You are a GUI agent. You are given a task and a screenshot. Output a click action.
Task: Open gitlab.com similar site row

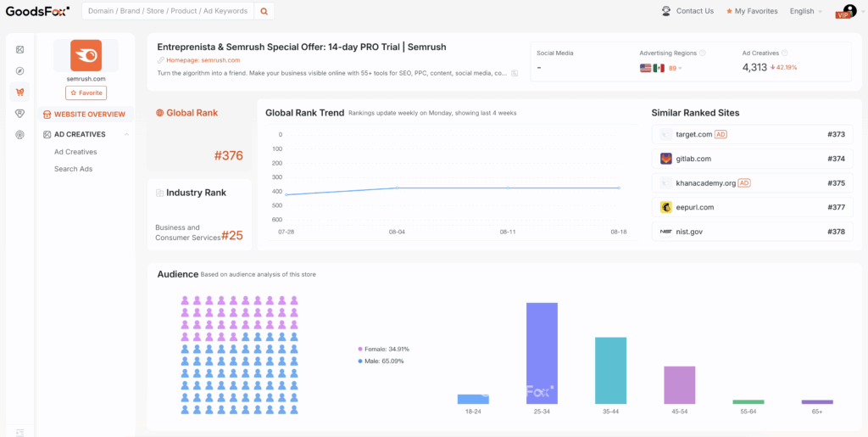[x=753, y=159]
